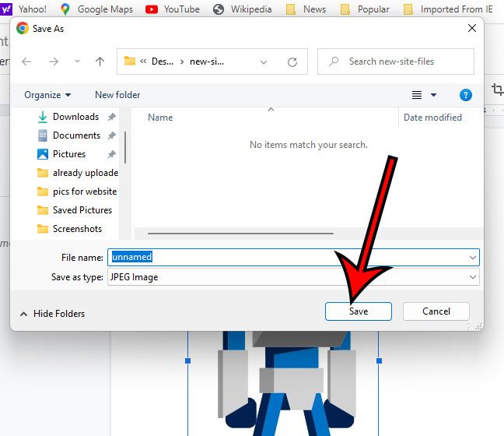Click the view layout icon
This screenshot has height=436, width=504.
click(x=417, y=95)
